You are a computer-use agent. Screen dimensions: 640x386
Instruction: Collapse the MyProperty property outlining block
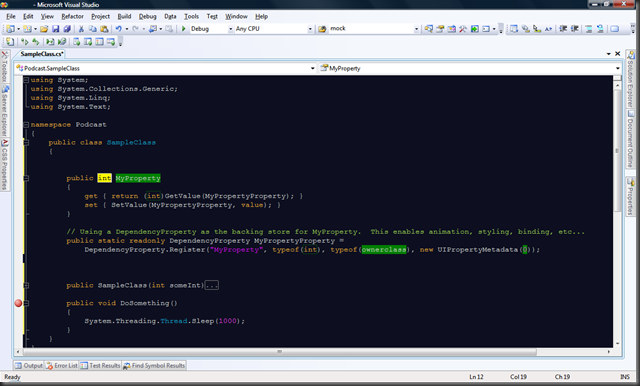tap(26, 178)
